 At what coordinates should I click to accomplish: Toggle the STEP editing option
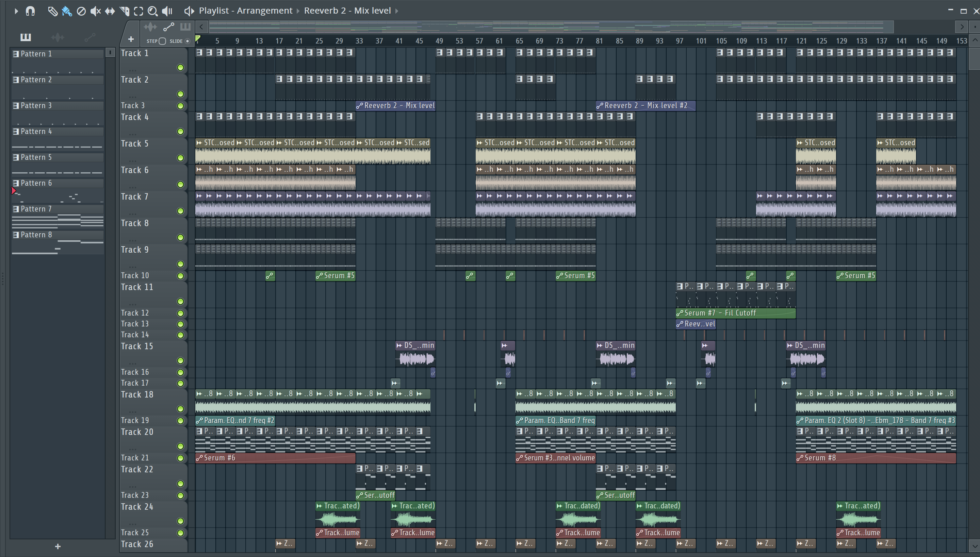[156, 41]
